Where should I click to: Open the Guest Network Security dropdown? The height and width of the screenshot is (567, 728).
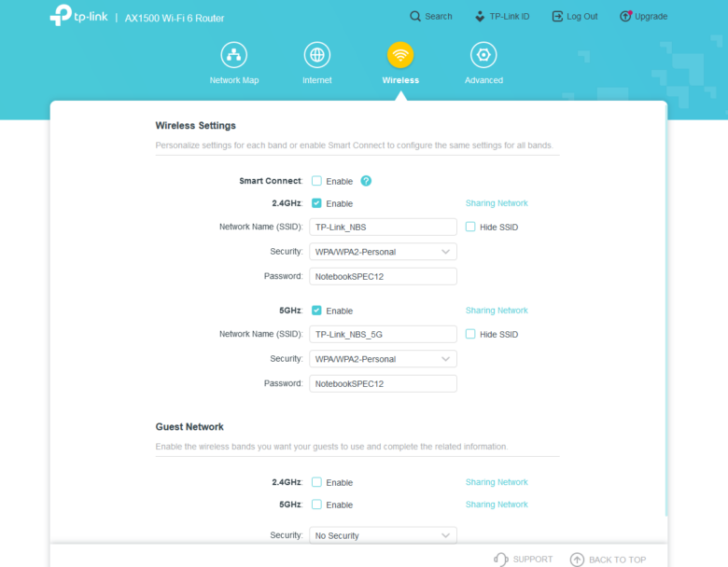(383, 535)
